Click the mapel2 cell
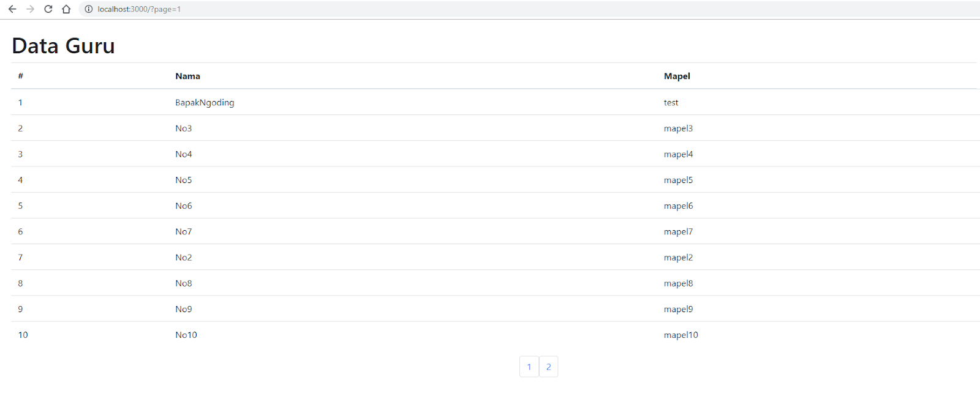Viewport: 980px width, 407px height. 678,258
